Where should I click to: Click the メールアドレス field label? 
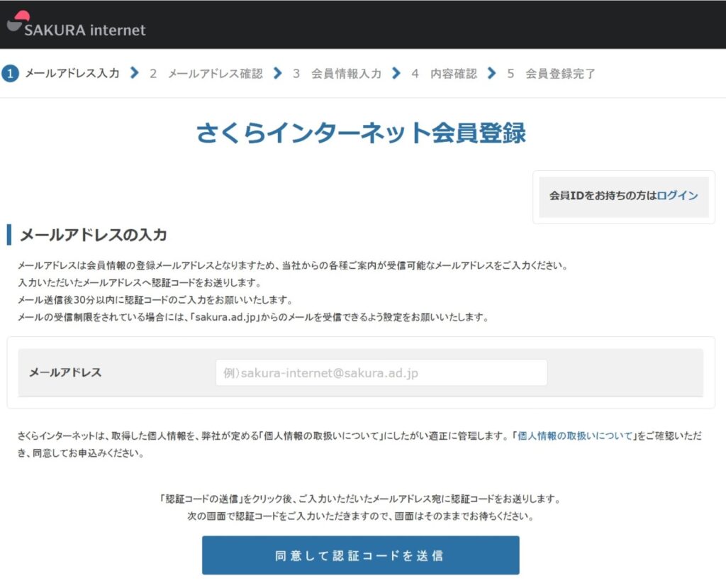click(x=65, y=373)
